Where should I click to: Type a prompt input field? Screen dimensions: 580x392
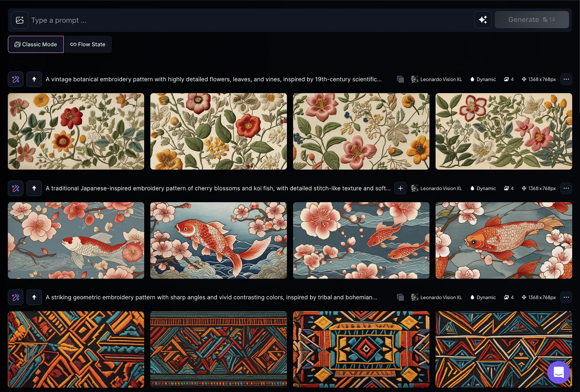click(251, 20)
